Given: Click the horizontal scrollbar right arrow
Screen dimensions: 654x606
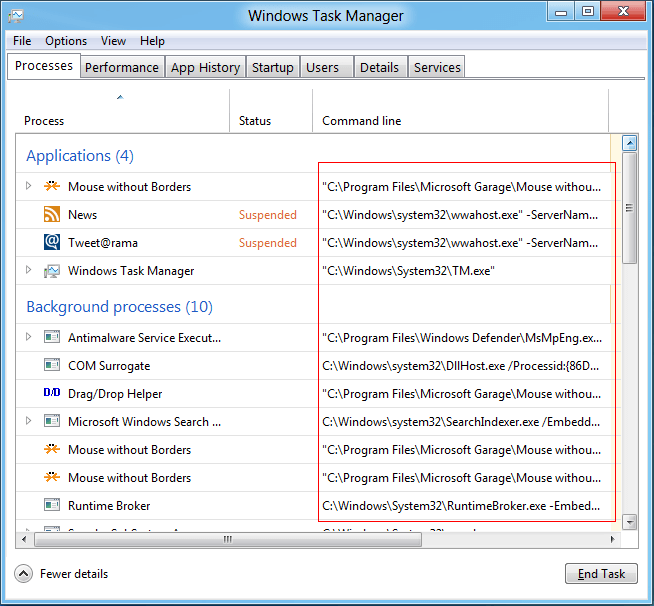Looking at the screenshot, I should tap(612, 539).
